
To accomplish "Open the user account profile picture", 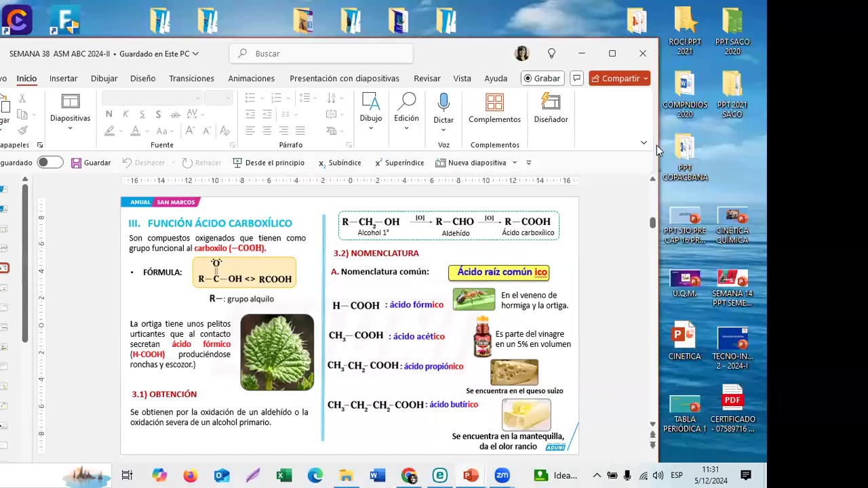I will (522, 54).
